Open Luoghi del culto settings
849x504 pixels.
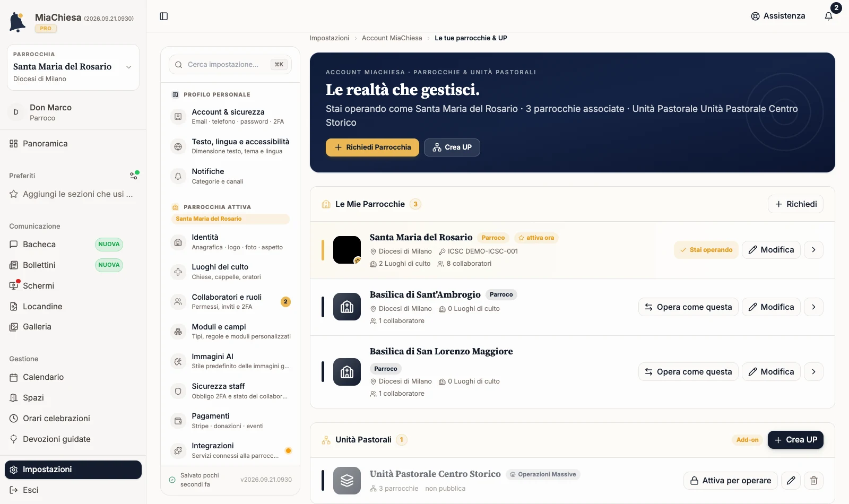coord(230,271)
